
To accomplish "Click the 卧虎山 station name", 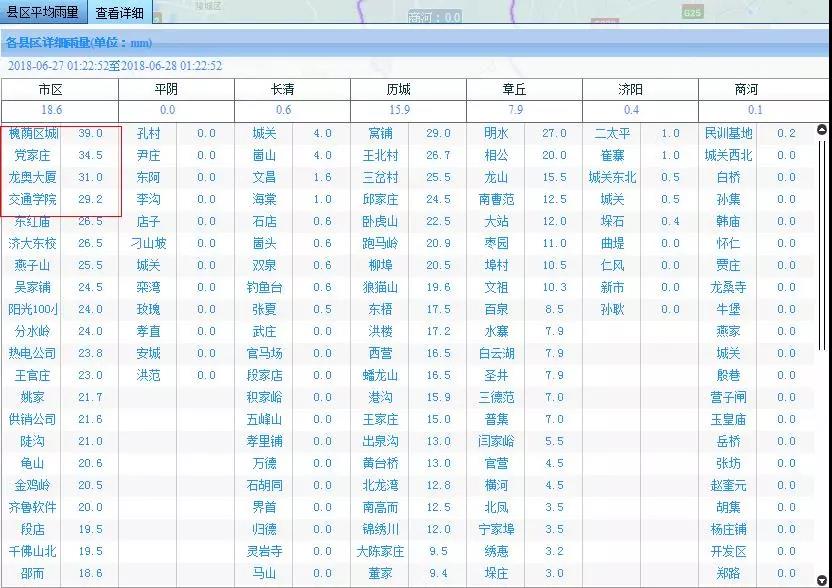I will coord(380,221).
